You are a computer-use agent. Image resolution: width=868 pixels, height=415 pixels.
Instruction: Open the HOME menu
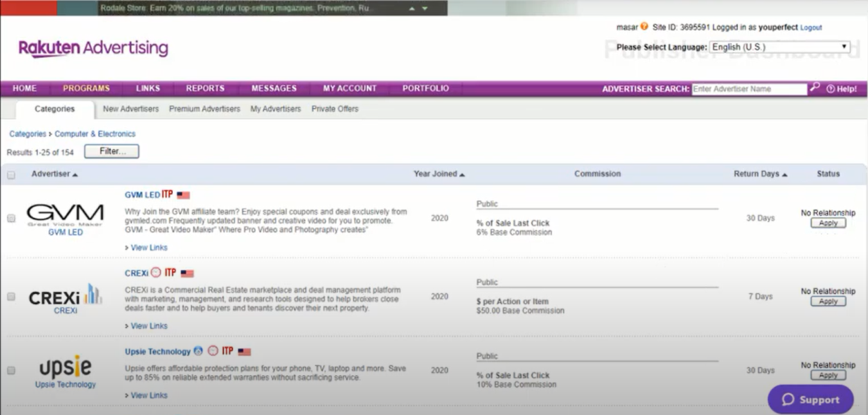tap(24, 89)
